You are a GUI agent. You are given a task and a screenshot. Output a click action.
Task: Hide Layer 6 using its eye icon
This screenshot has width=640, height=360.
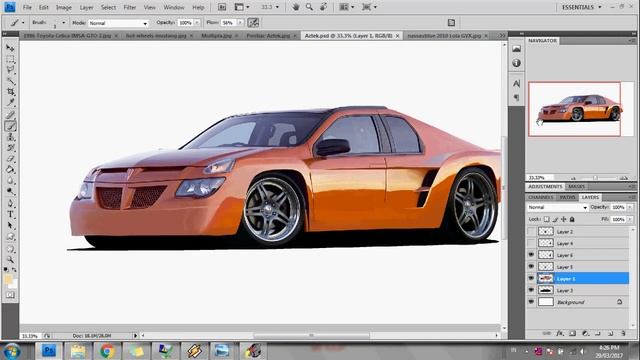pos(531,255)
